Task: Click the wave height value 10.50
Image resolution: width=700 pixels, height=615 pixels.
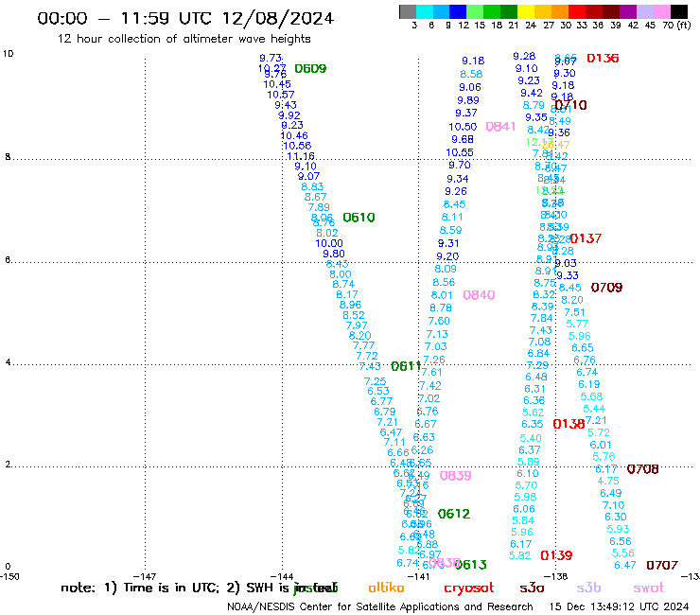Action: pos(463,127)
